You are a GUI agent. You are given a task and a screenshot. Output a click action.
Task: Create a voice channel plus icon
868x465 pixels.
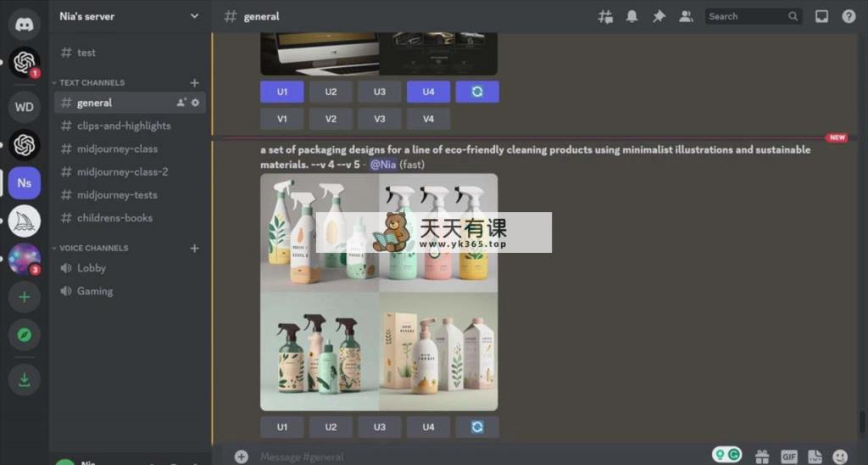(194, 248)
